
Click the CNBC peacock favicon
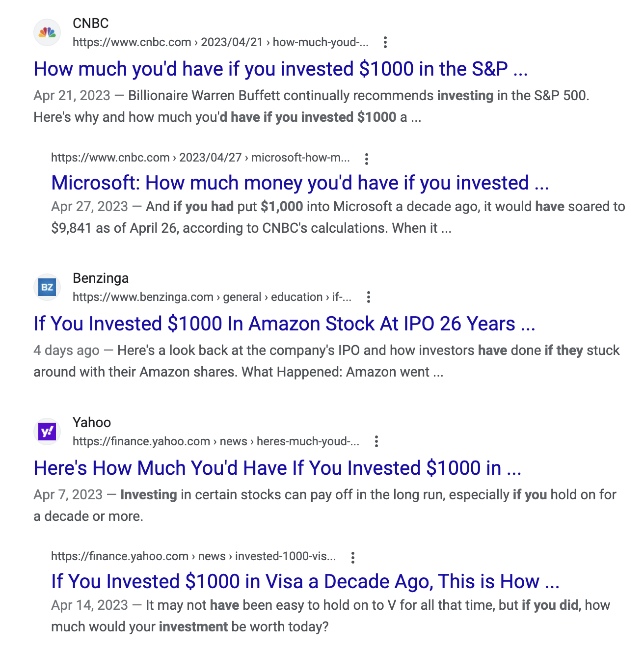(47, 33)
